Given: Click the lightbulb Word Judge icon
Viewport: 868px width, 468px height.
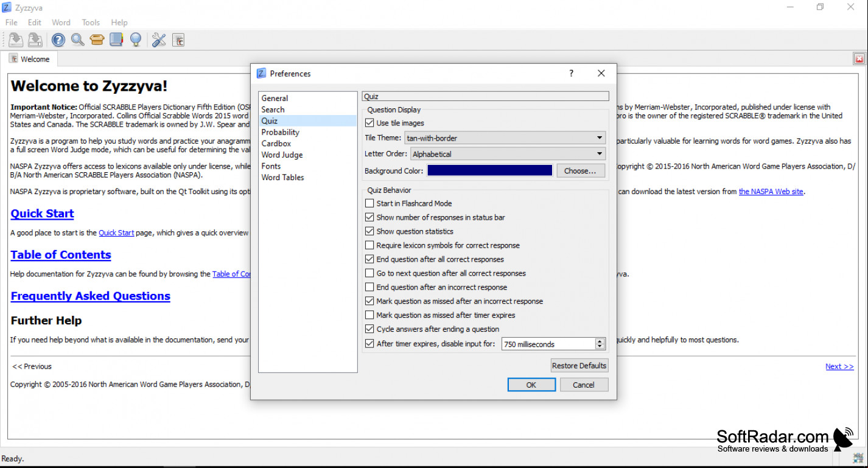Looking at the screenshot, I should pos(136,40).
